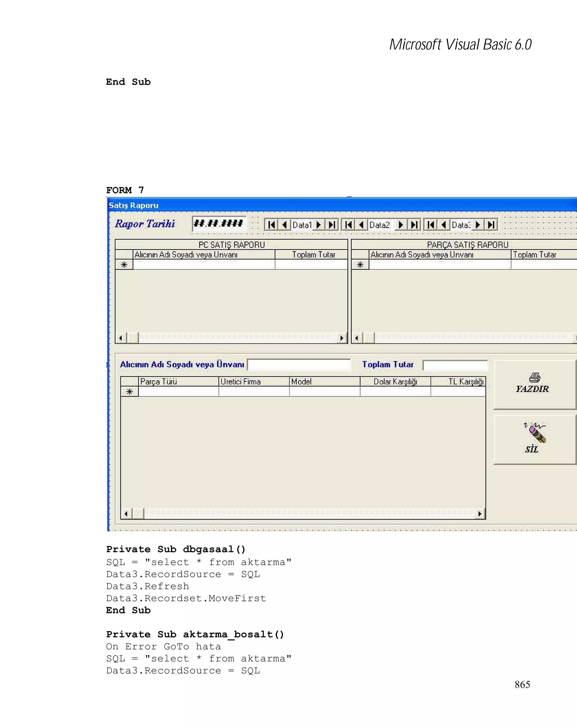Go to next record on Data1 control
The height and width of the screenshot is (728, 577).
[318, 225]
